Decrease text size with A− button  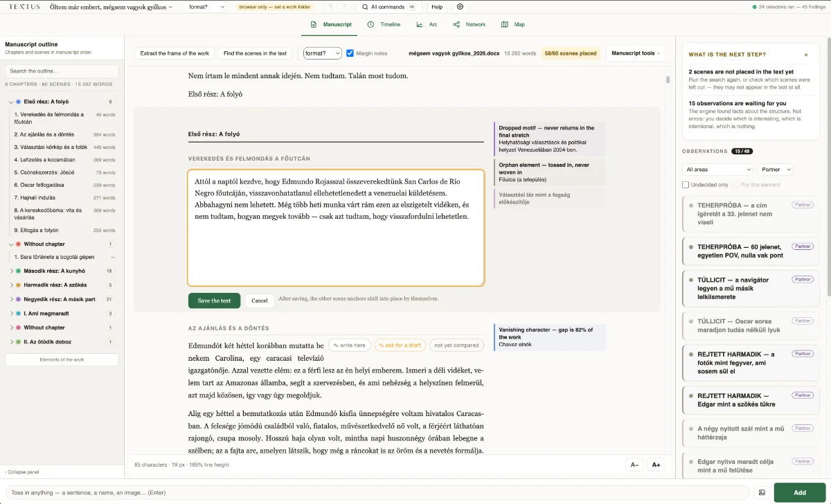point(634,465)
